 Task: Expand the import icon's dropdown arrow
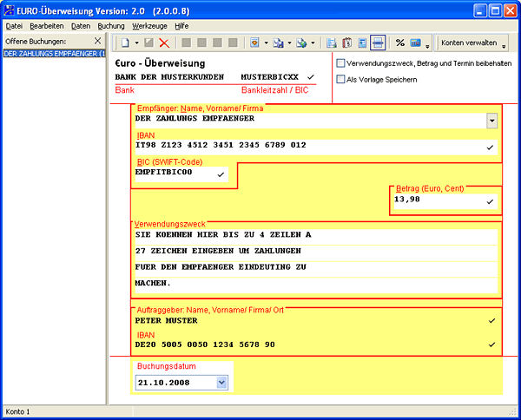tap(289, 43)
